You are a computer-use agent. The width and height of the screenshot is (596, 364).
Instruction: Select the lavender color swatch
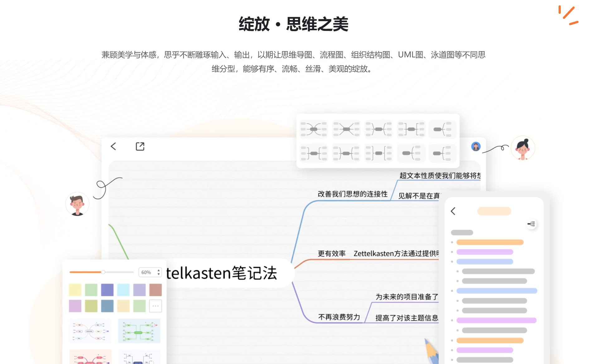[x=139, y=290]
